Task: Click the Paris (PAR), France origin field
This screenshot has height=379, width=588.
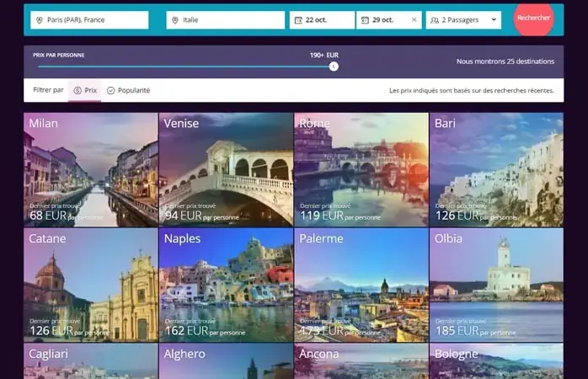Action: [x=89, y=20]
